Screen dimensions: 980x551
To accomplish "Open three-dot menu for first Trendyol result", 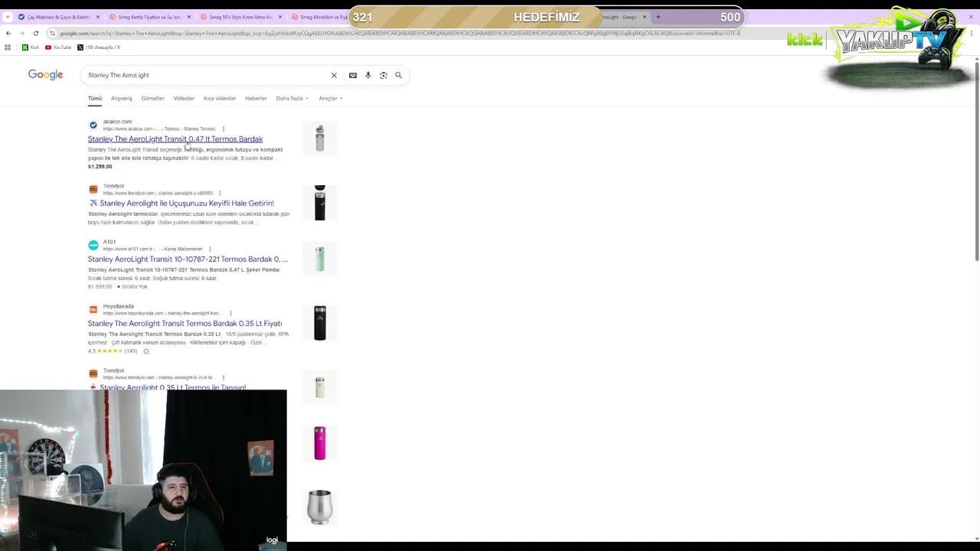I will point(220,193).
